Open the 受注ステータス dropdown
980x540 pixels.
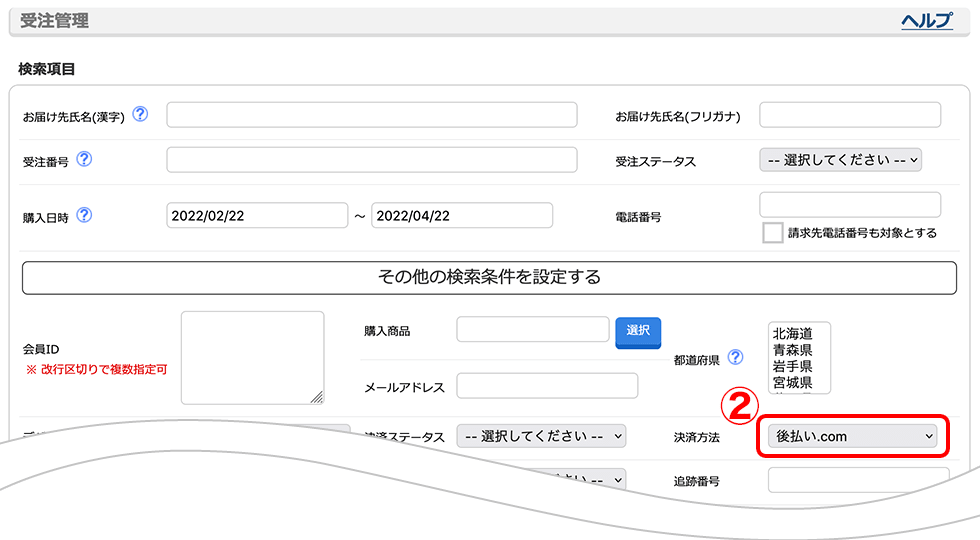(841, 160)
